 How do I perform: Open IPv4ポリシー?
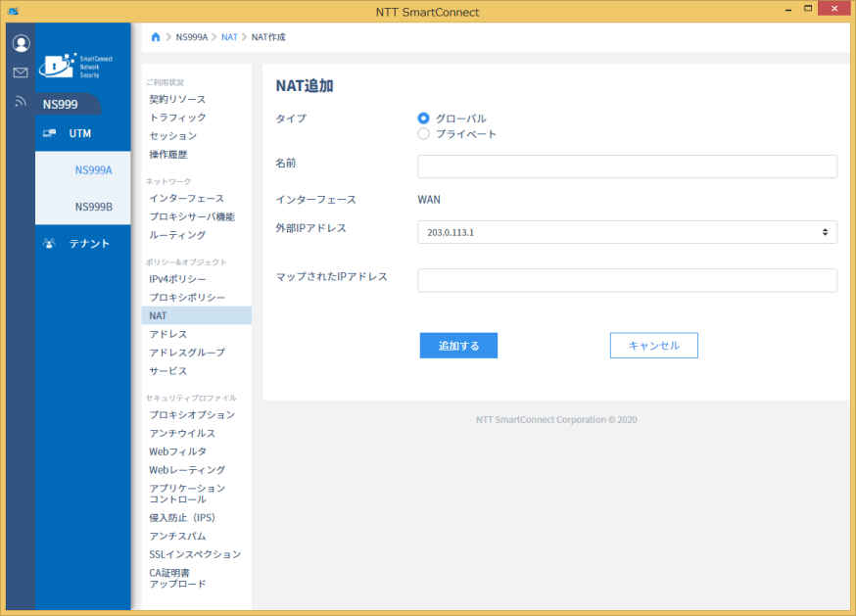pos(177,279)
